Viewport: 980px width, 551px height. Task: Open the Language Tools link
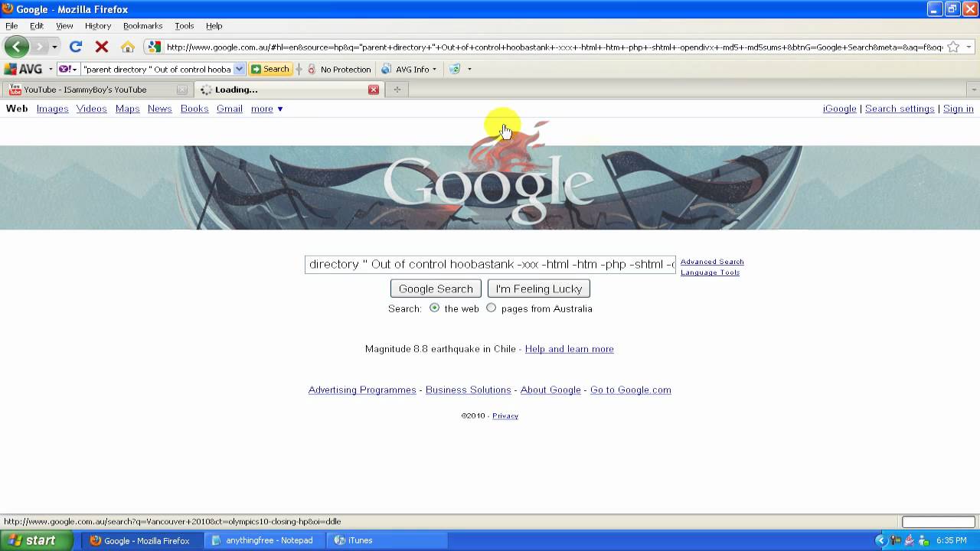710,272
